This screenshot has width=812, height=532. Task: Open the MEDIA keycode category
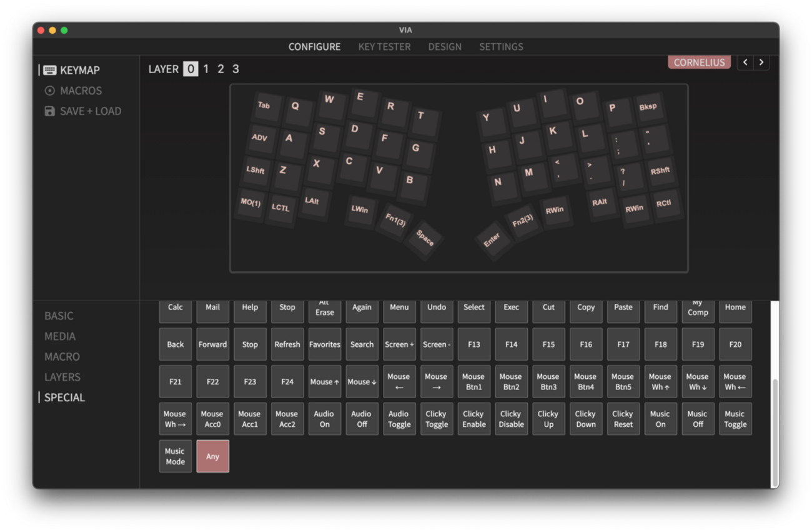point(60,336)
